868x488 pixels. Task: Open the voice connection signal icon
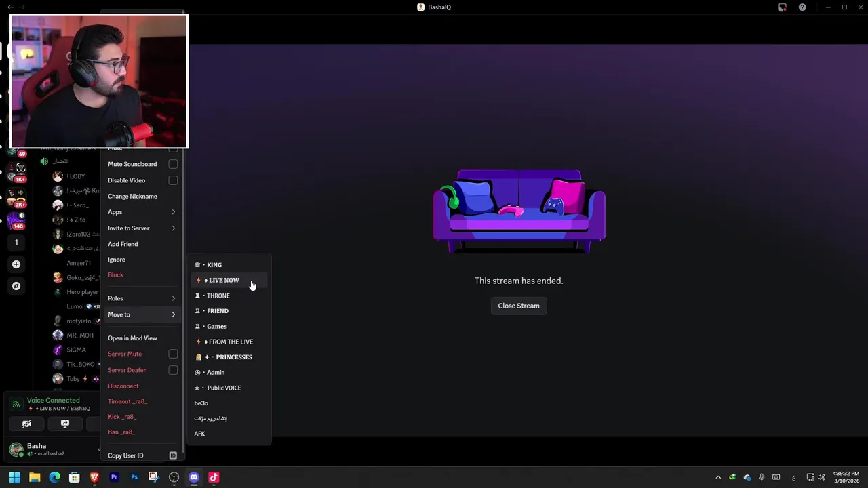coord(16,404)
